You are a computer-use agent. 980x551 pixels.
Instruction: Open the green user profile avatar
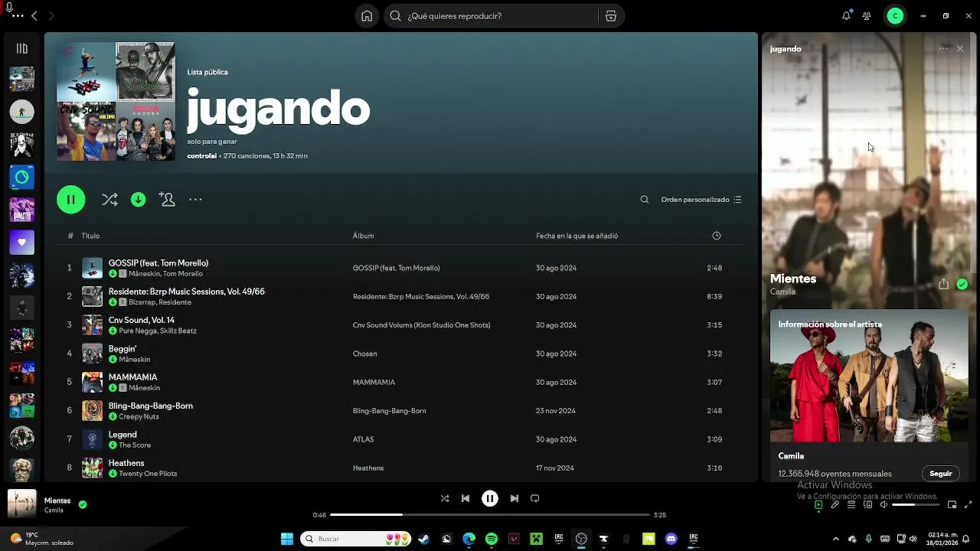[x=895, y=16]
